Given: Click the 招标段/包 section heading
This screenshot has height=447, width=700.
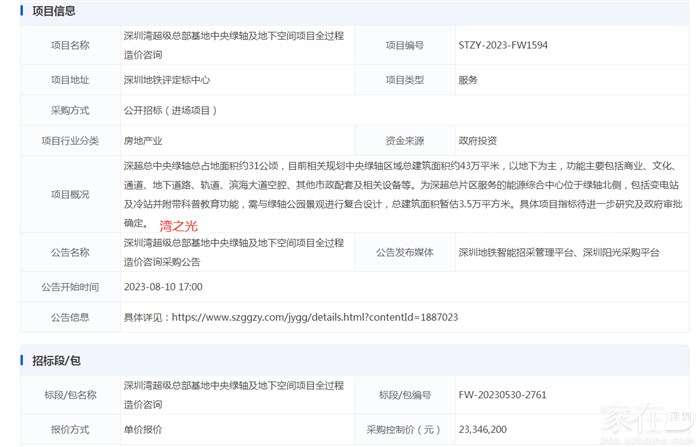Looking at the screenshot, I should tap(56, 357).
